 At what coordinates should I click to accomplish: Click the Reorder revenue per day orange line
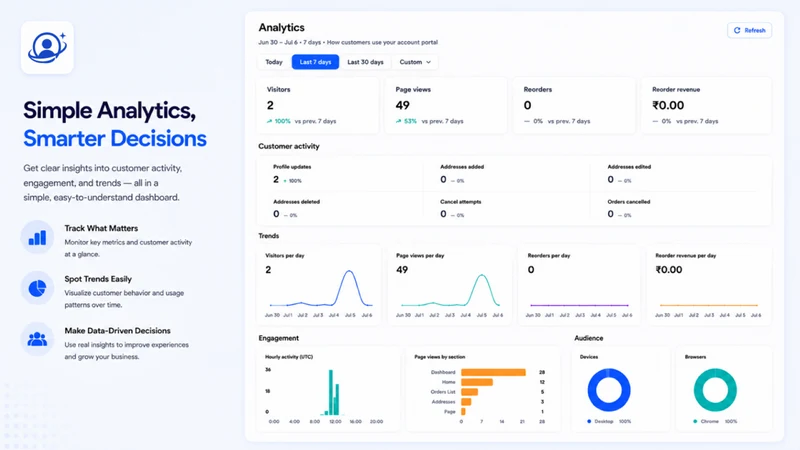[709, 305]
